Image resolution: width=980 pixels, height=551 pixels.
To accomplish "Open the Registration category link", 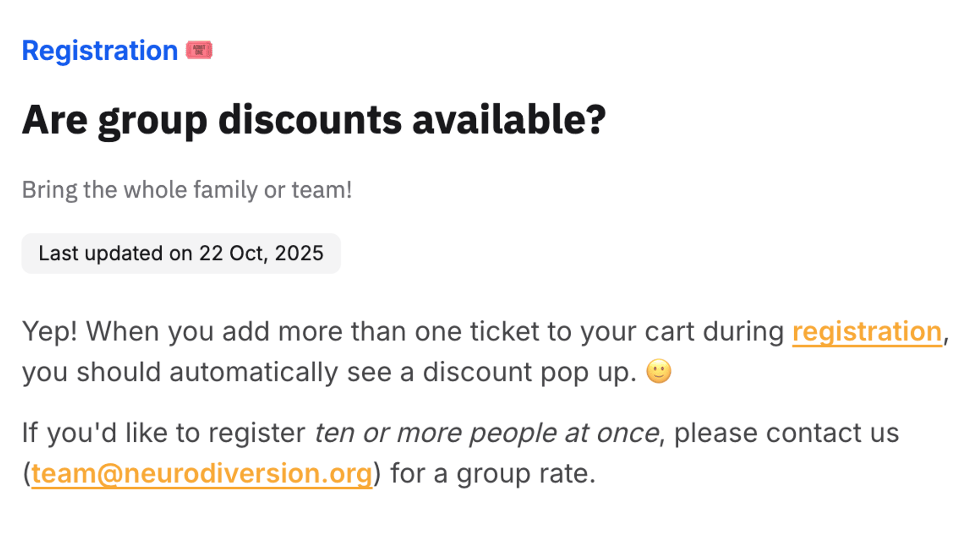I will [100, 51].
